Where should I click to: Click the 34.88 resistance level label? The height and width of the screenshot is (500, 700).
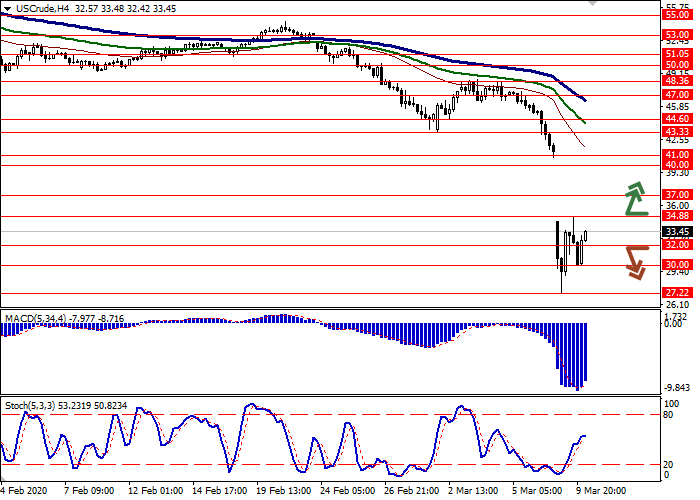[x=676, y=215]
